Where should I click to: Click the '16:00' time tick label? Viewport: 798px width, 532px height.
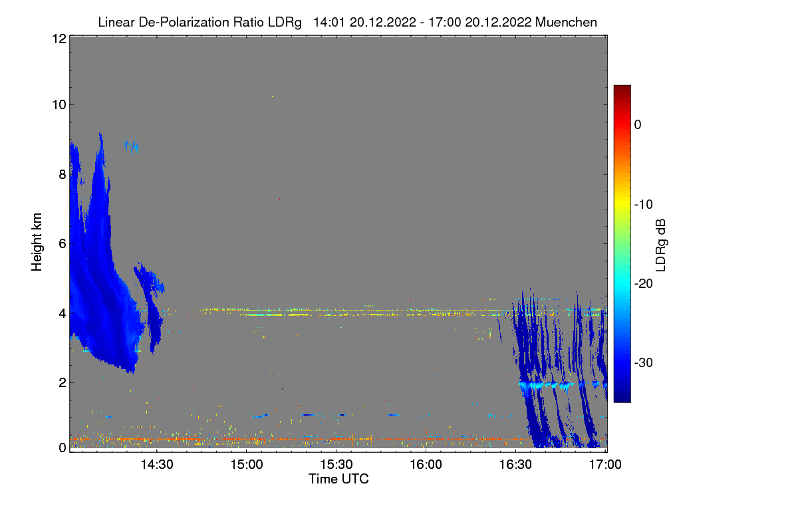pyautogui.click(x=426, y=465)
